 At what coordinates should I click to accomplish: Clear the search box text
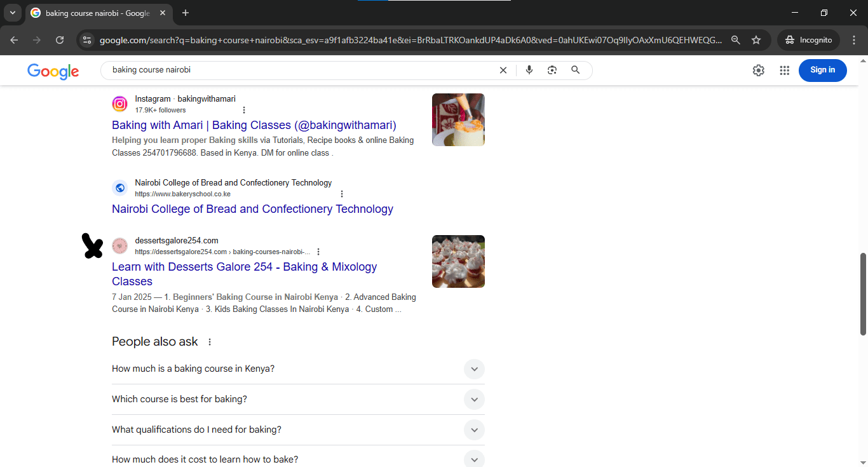tap(503, 70)
